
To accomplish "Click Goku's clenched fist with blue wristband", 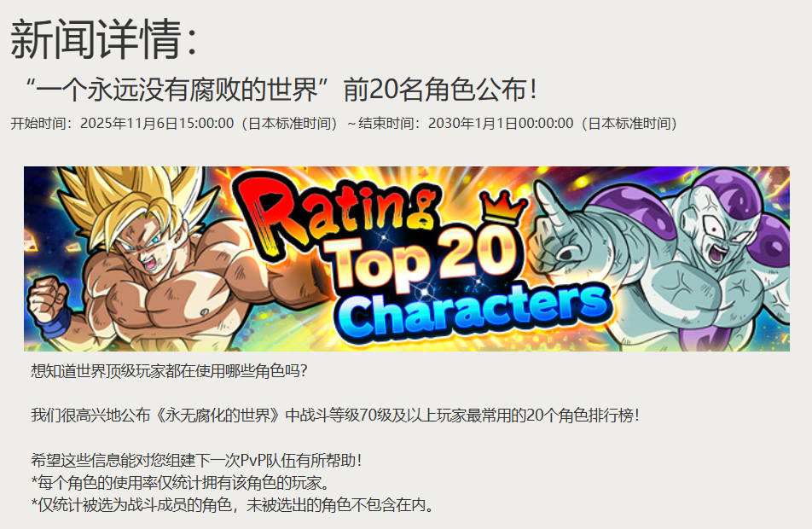I will [x=48, y=305].
